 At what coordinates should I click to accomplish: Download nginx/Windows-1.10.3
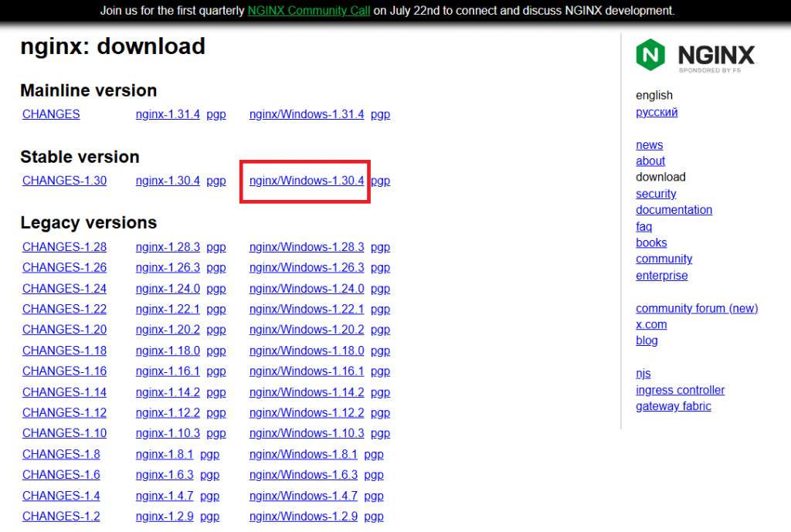pyautogui.click(x=306, y=433)
